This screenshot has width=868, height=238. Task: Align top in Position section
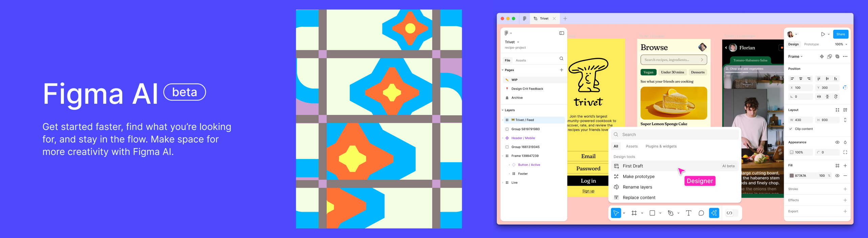819,79
